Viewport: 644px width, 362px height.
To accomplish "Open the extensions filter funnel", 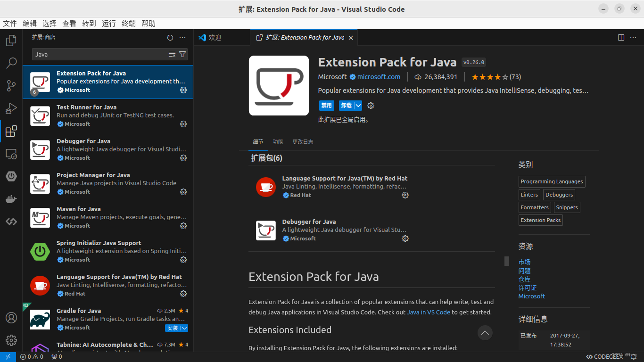I will [182, 54].
